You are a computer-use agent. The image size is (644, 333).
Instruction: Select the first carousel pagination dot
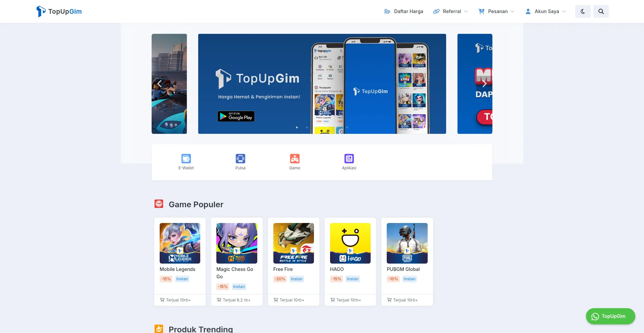297,127
